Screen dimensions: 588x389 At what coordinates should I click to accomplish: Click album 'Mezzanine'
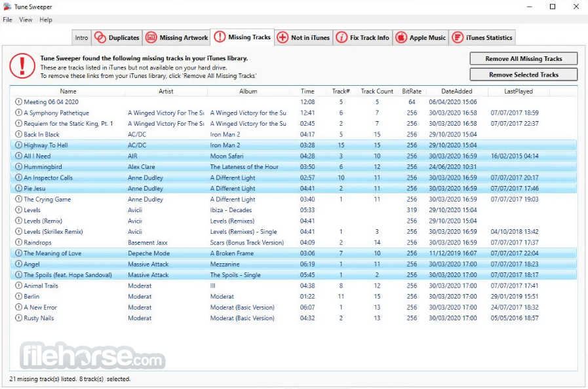tap(225, 264)
